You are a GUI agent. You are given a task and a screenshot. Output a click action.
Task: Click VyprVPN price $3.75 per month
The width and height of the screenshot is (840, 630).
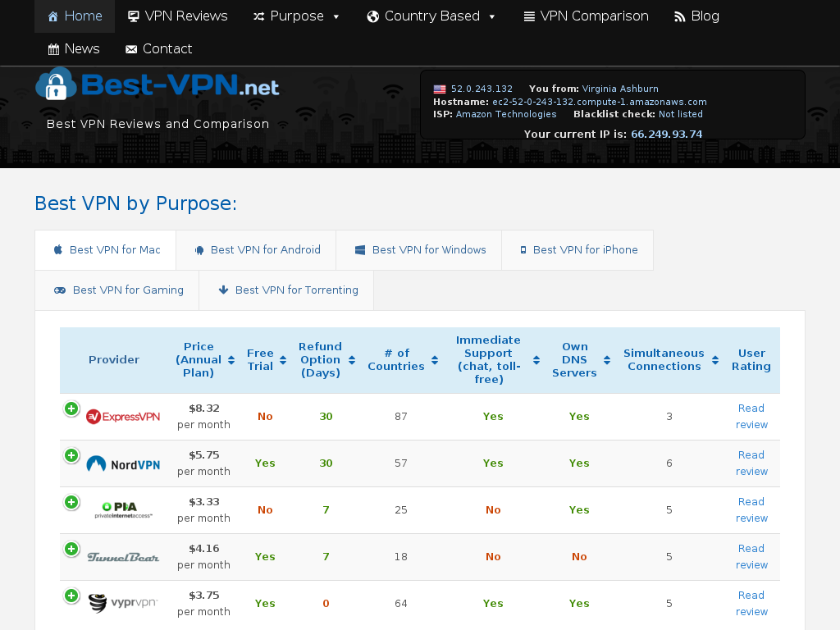[x=203, y=603]
